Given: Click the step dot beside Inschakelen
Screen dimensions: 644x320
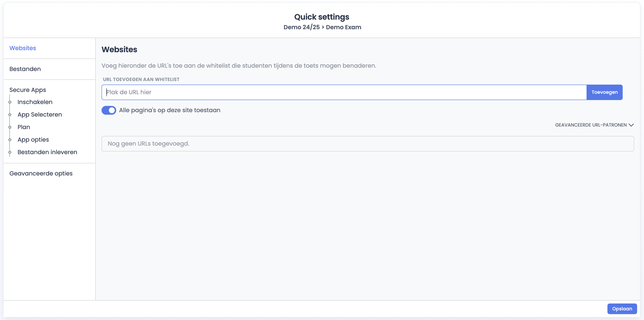Looking at the screenshot, I should tap(10, 102).
